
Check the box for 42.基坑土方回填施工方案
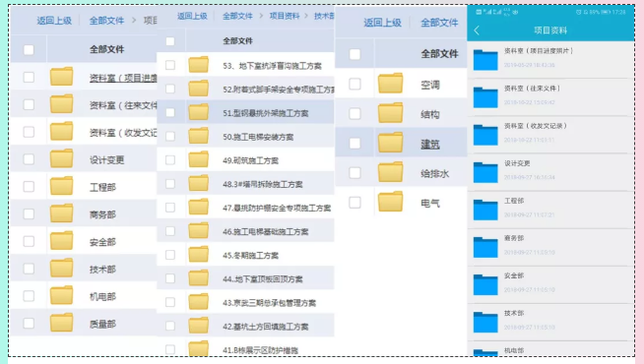point(170,326)
